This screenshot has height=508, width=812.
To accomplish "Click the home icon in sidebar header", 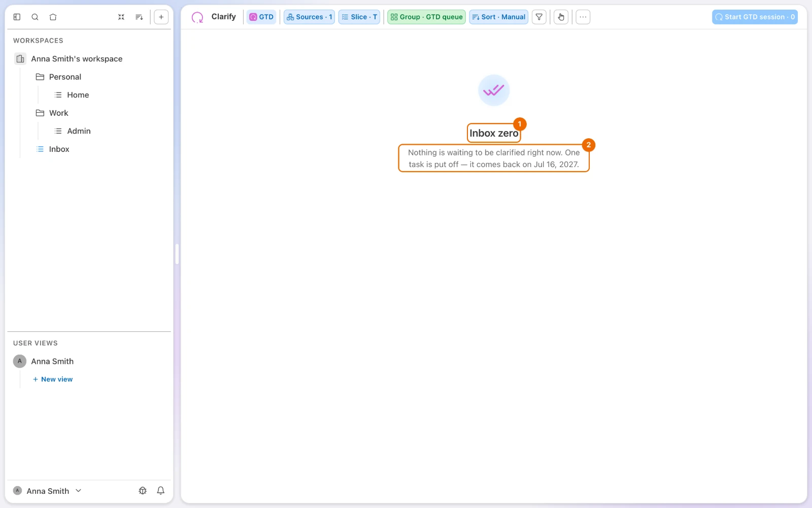I will tap(53, 17).
